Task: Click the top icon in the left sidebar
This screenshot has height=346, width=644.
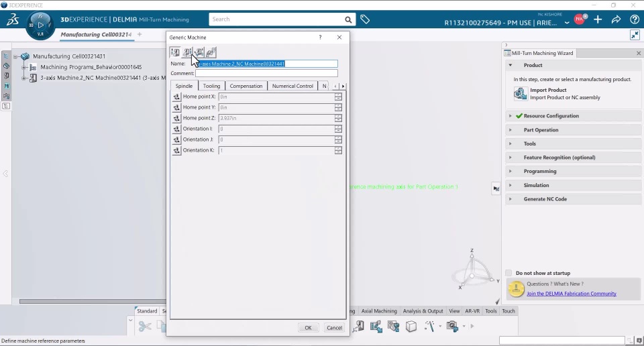Action: point(6,56)
